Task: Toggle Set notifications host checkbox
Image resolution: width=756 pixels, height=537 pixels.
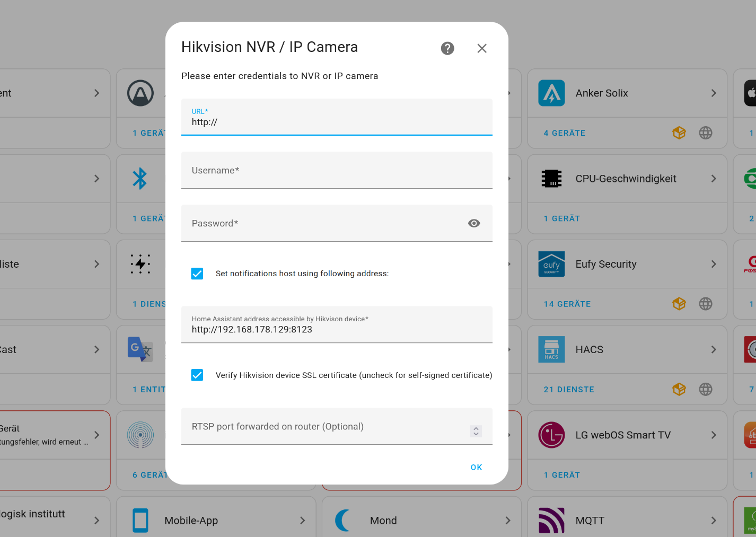Action: coord(197,274)
